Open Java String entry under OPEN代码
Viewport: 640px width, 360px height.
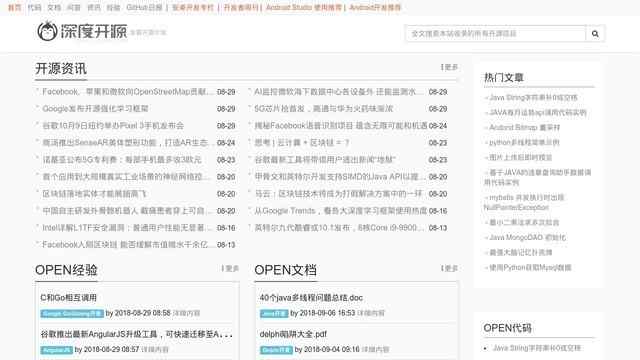pyautogui.click(x=536, y=348)
